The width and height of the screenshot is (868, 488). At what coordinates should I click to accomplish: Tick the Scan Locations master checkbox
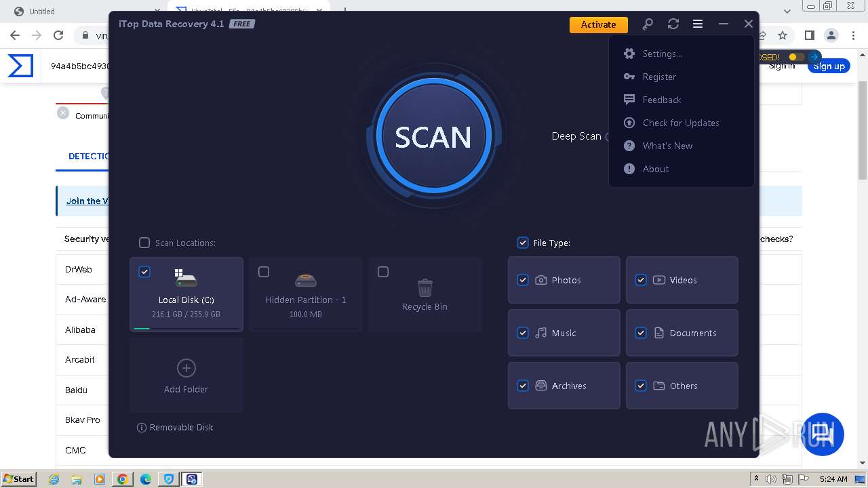click(x=144, y=243)
